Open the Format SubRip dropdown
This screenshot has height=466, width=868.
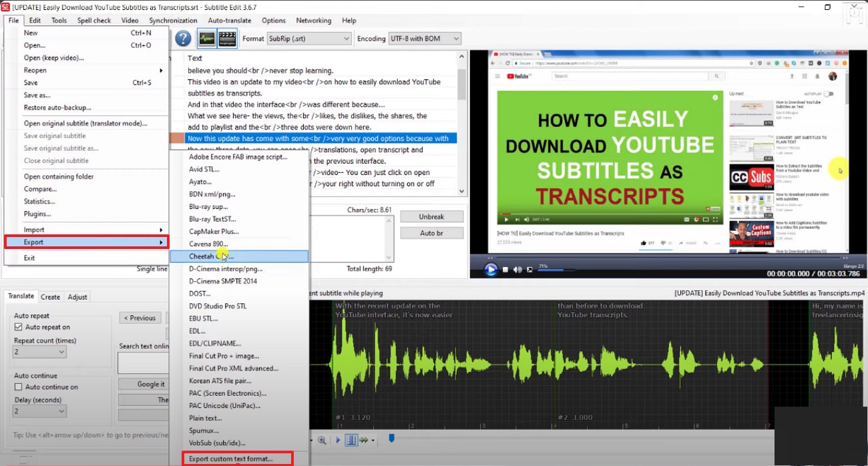(x=309, y=39)
